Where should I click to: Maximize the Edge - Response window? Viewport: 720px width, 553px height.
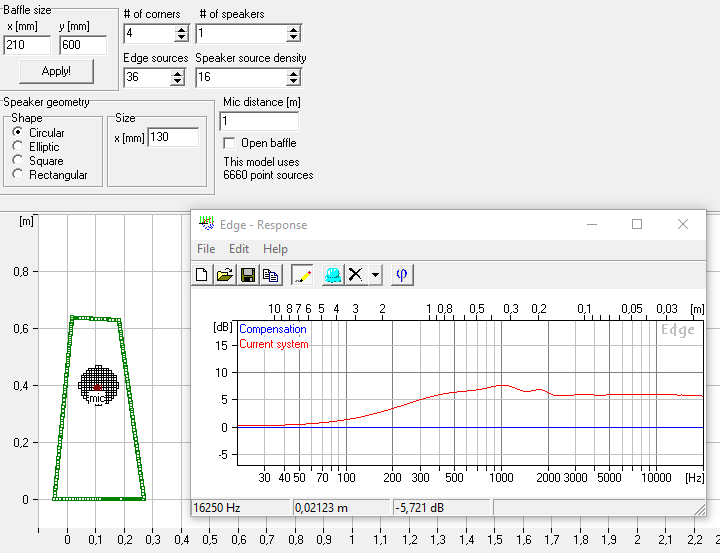[x=637, y=224]
